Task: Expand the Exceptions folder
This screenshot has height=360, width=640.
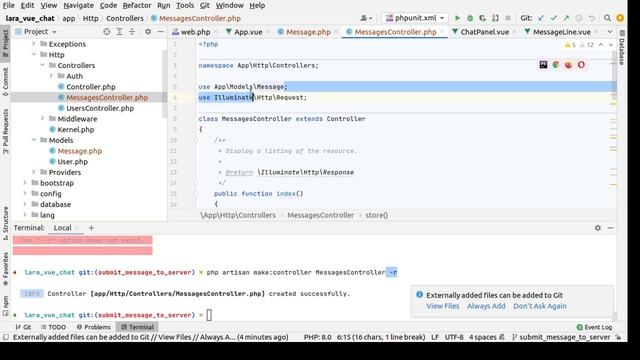Action: tap(34, 44)
